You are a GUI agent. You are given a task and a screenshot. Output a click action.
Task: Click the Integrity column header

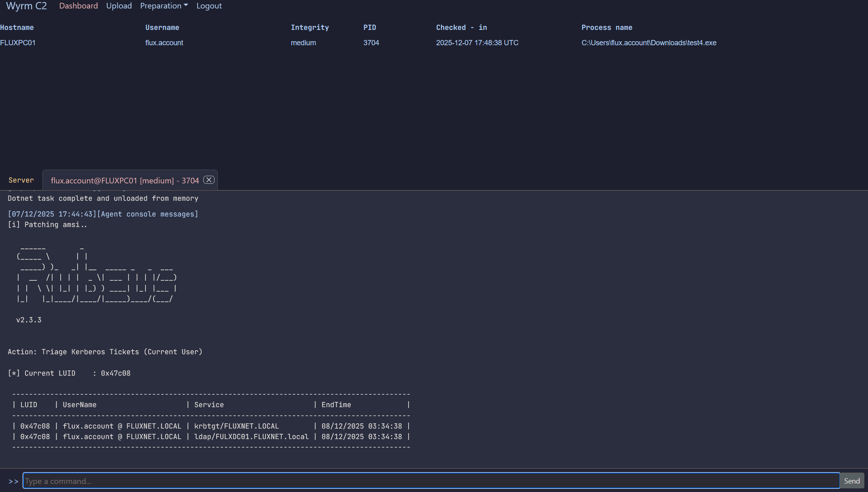pos(310,27)
